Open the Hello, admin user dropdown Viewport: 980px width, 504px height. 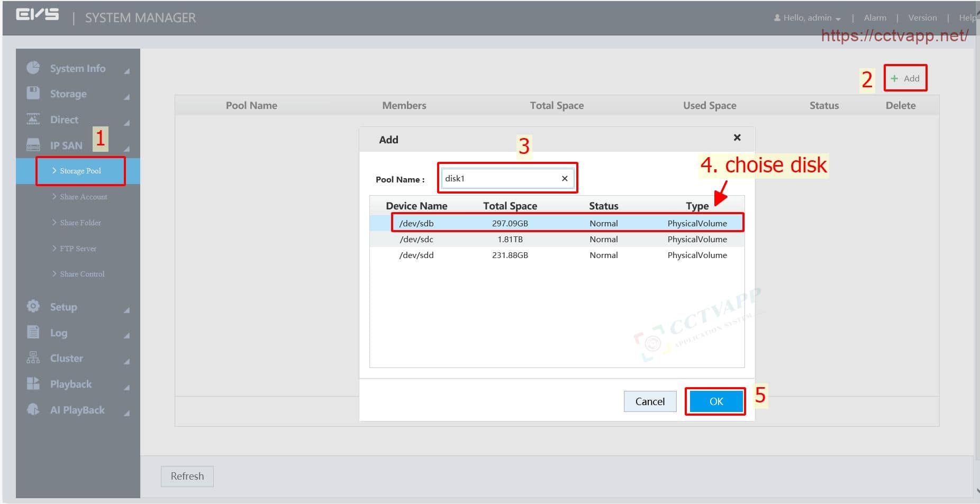pos(807,18)
